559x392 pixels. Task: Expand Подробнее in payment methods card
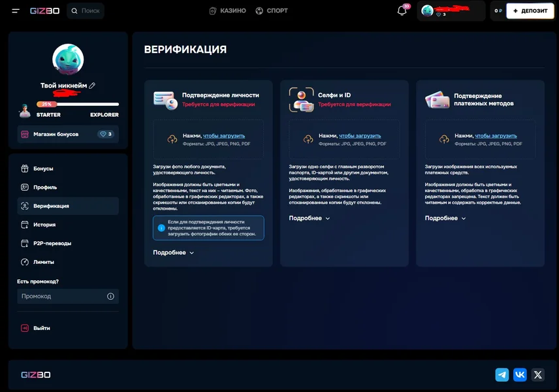pos(445,218)
